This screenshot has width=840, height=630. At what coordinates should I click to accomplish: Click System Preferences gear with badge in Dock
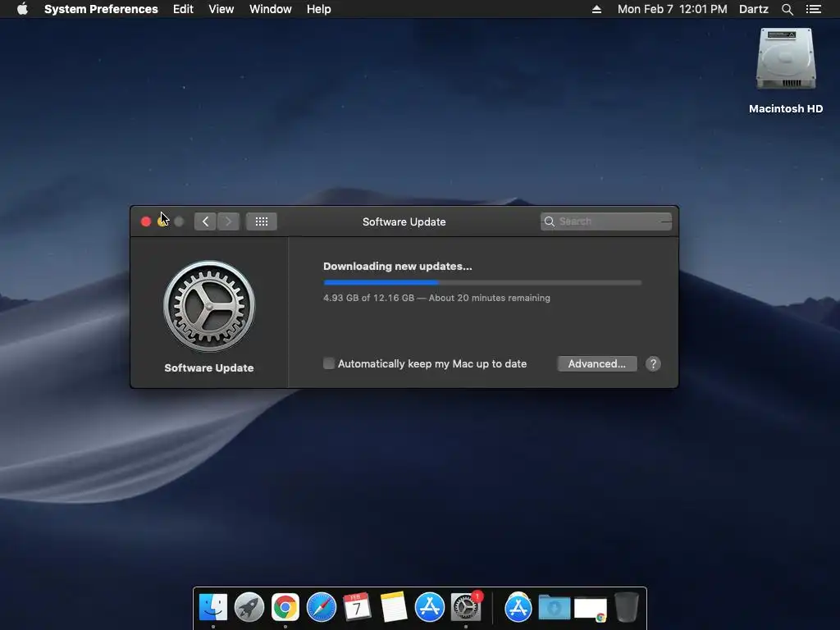466,607
